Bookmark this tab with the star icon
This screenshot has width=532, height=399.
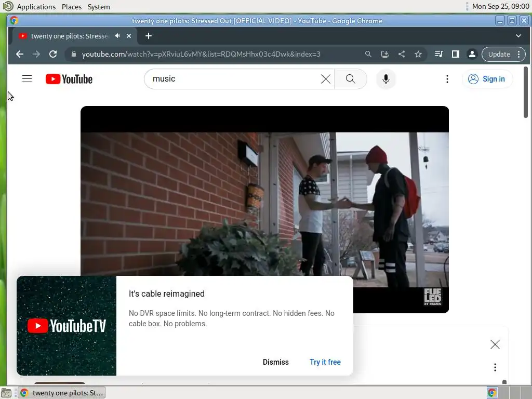pyautogui.click(x=418, y=54)
